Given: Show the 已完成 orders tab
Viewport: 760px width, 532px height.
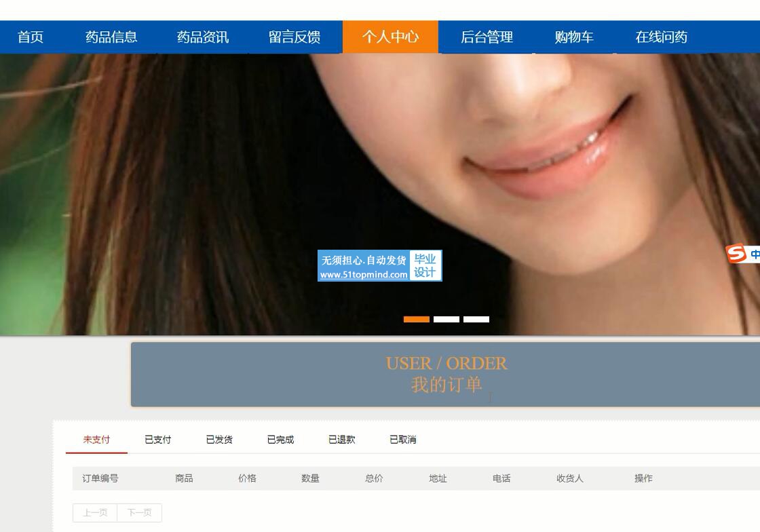Looking at the screenshot, I should 281,440.
